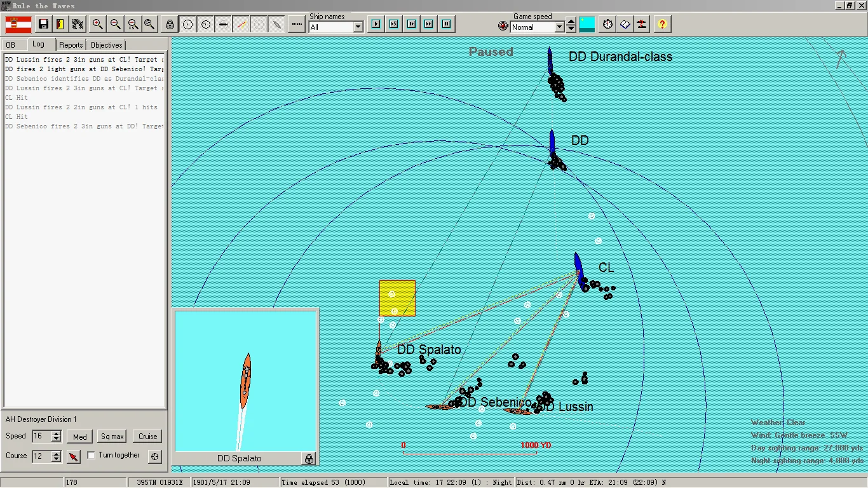The width and height of the screenshot is (868, 488).
Task: Toggle the second circle overlay button
Action: (x=205, y=25)
